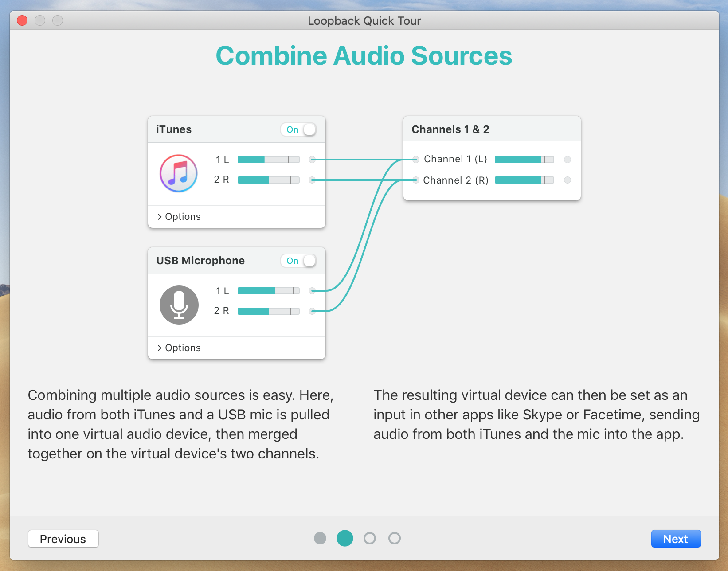This screenshot has width=728, height=571.
Task: Click Channel 1 (L) level meter
Action: (524, 160)
